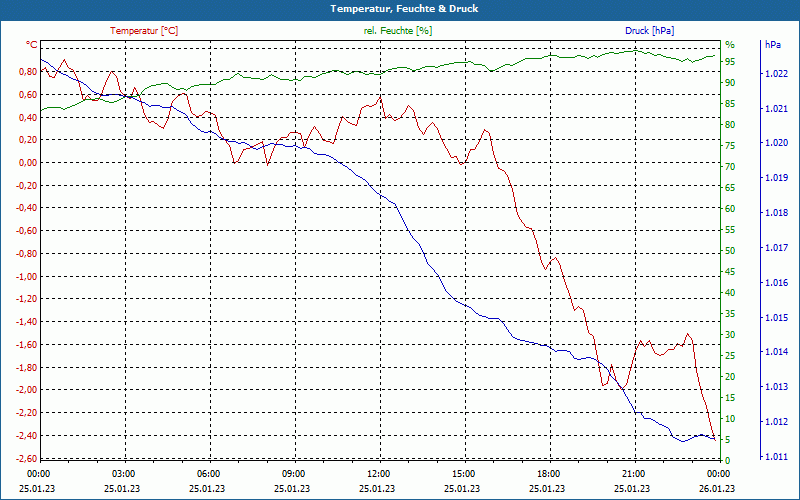This screenshot has height=500, width=800.
Task: Click the '1.022' pressure axis tick
Action: pyautogui.click(x=777, y=73)
